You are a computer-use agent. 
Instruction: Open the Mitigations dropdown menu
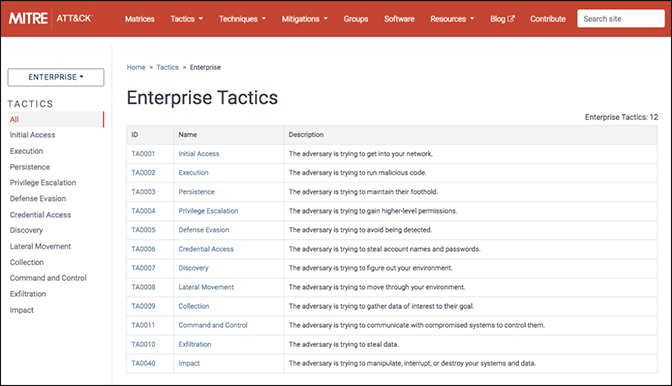pyautogui.click(x=304, y=19)
